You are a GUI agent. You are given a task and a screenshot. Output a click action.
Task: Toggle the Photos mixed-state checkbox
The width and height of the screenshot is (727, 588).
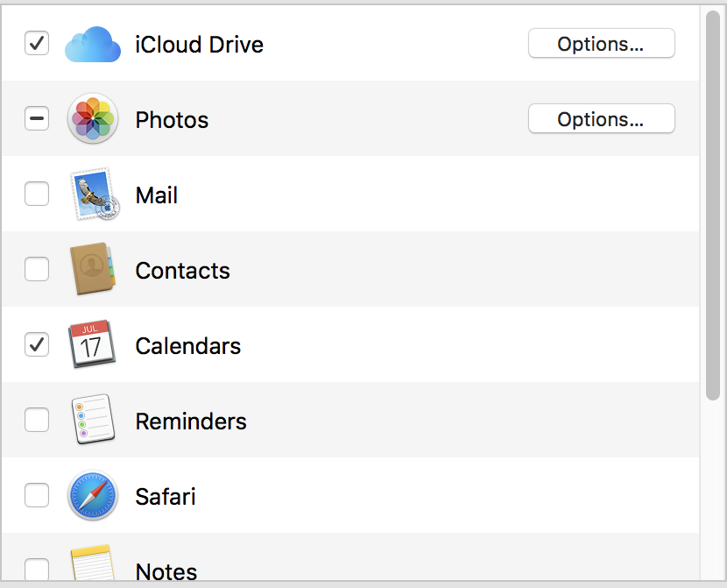[x=37, y=118]
